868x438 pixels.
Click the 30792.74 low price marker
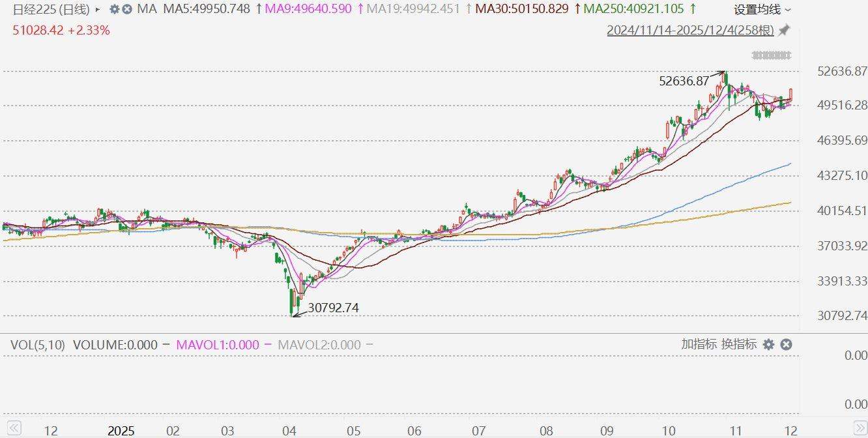[x=334, y=308]
